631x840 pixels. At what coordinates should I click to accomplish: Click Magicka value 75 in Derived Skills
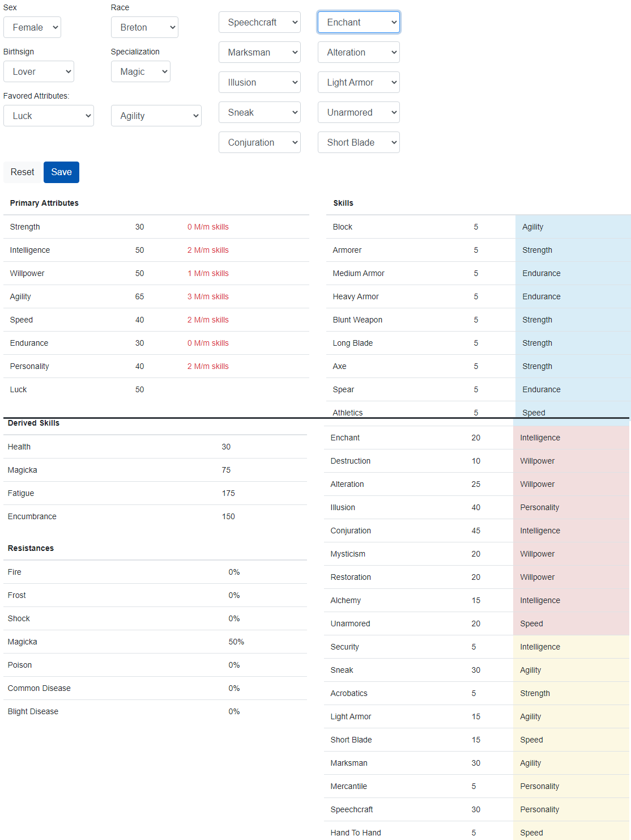tap(226, 470)
